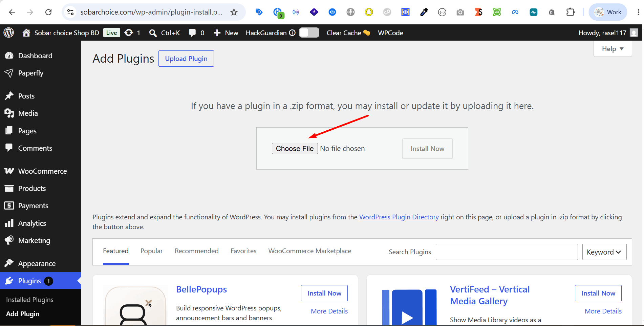Open Payments in the sidebar
The image size is (644, 326).
(x=41, y=206)
